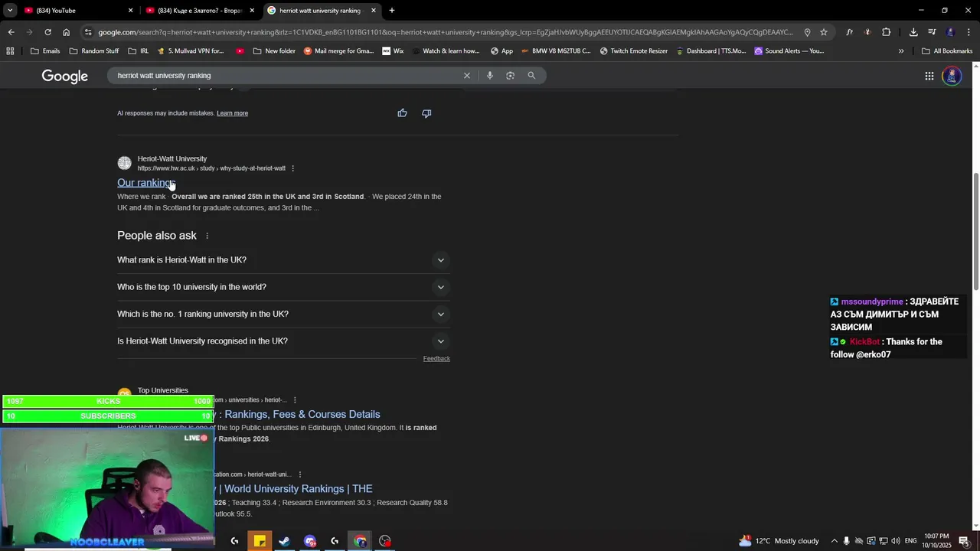Reload the current Google page
980x551 pixels.
point(47,32)
